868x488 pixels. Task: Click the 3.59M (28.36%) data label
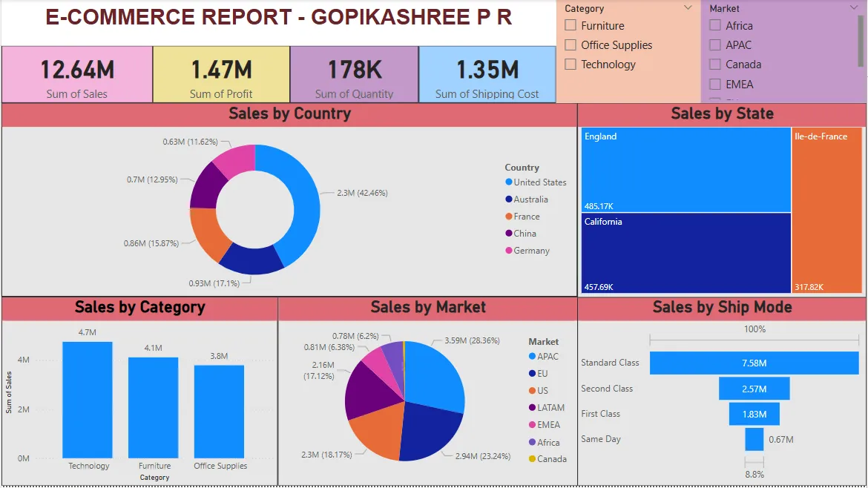tap(472, 341)
